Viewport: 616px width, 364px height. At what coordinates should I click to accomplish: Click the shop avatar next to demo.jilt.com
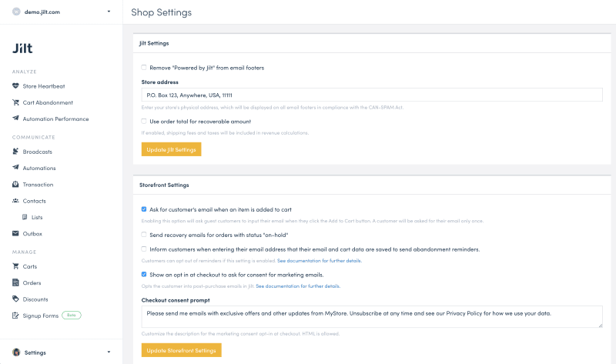coord(16,12)
